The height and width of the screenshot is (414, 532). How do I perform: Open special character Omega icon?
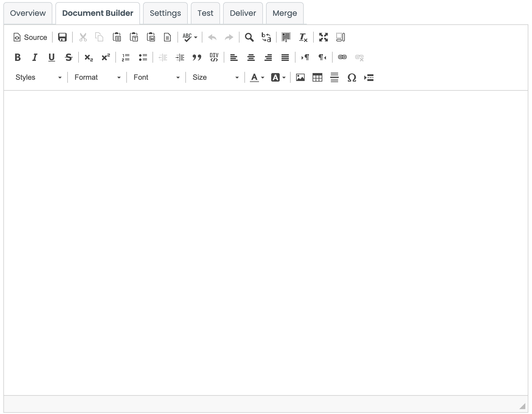point(352,78)
